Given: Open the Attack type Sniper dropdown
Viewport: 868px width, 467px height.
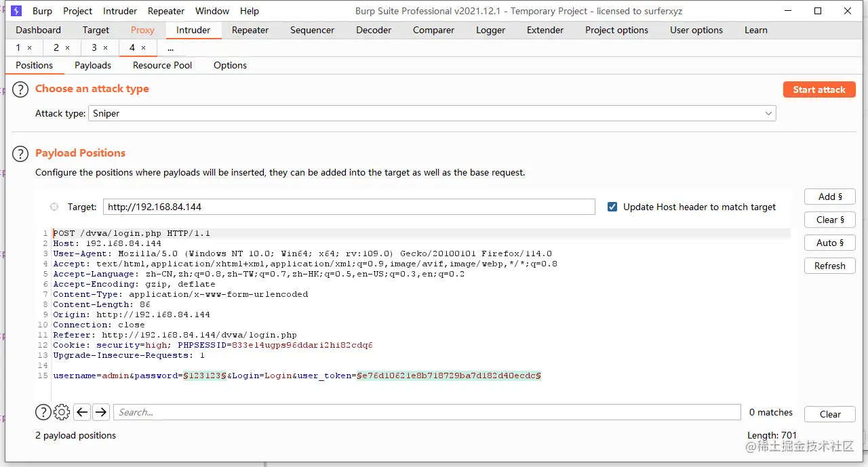Looking at the screenshot, I should (432, 114).
